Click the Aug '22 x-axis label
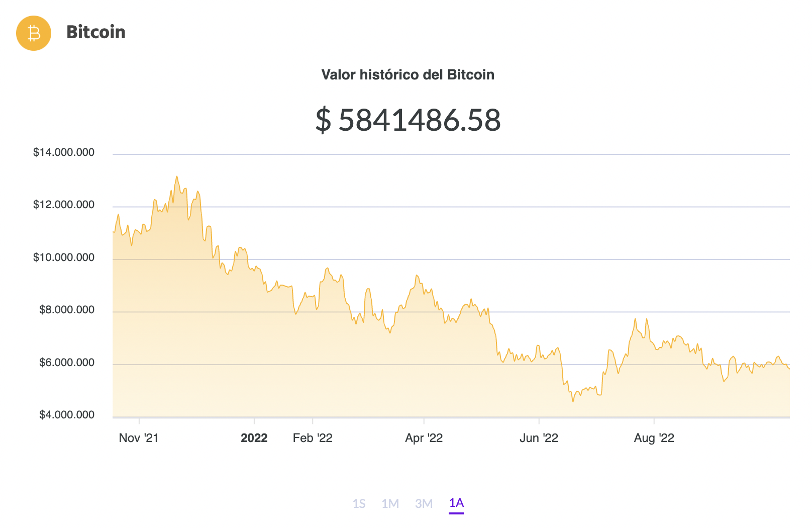Screen dimensions: 812x528 (654, 438)
